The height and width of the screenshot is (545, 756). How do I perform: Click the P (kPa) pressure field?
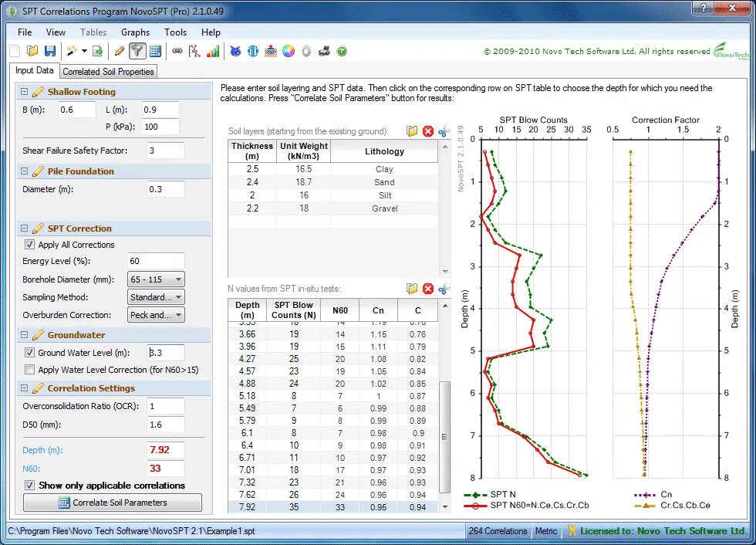160,127
